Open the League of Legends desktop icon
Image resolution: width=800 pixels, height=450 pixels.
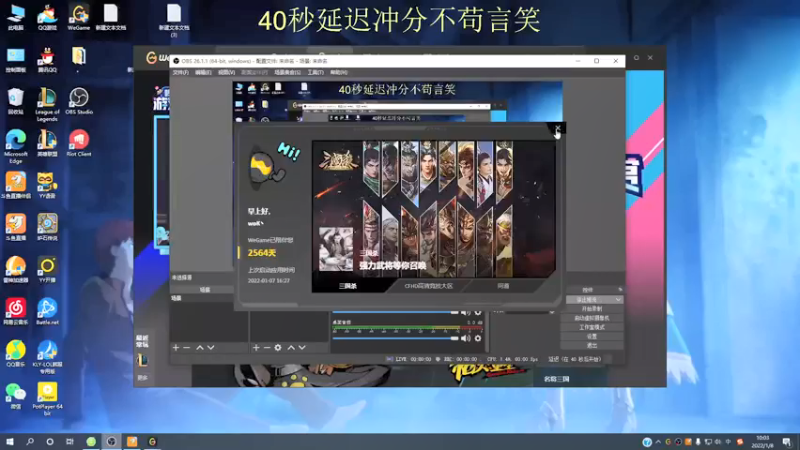pos(47,104)
